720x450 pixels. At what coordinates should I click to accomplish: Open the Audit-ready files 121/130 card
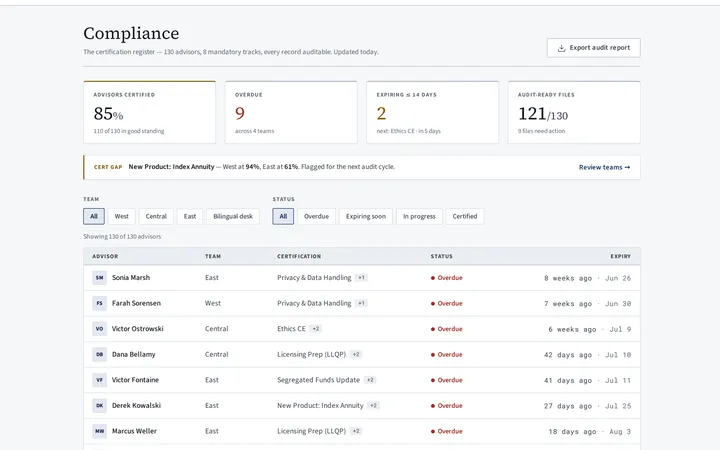pos(574,112)
